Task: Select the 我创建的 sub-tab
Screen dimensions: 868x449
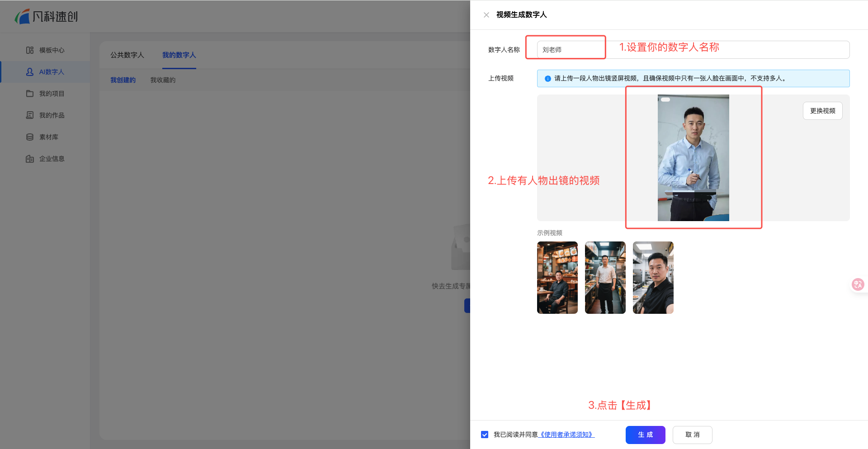Action: 123,80
